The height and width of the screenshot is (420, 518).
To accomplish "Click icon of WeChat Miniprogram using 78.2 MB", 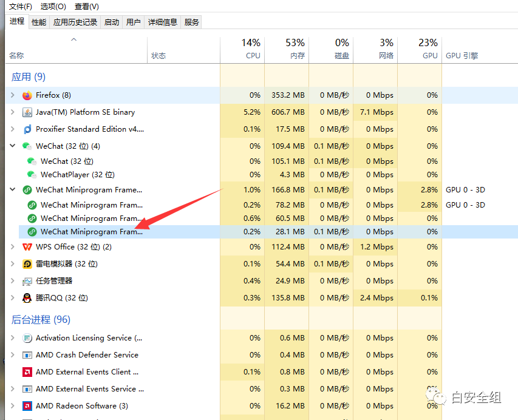I will coord(32,205).
